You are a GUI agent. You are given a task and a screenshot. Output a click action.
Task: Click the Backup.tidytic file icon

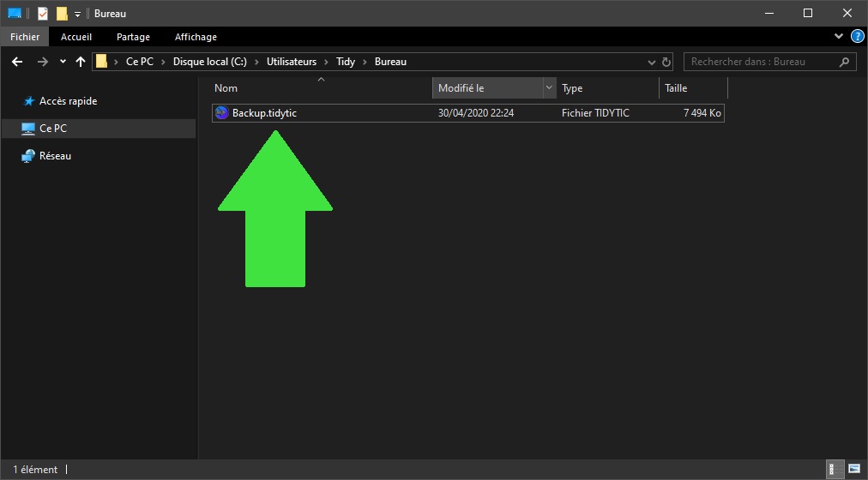coord(221,113)
